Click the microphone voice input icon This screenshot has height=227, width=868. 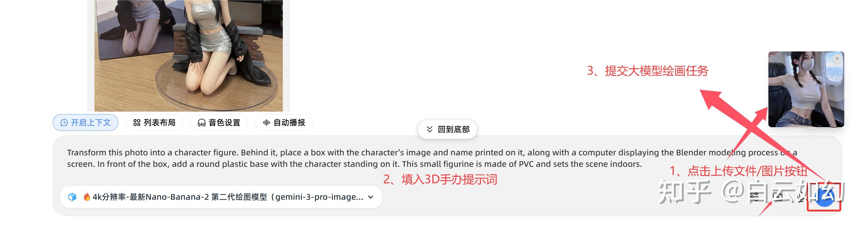click(x=801, y=197)
